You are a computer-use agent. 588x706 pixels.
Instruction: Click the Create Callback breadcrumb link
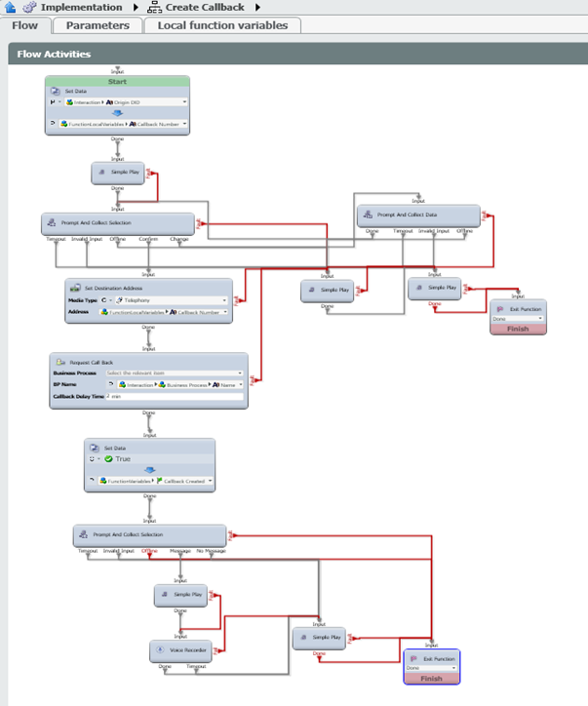[207, 8]
